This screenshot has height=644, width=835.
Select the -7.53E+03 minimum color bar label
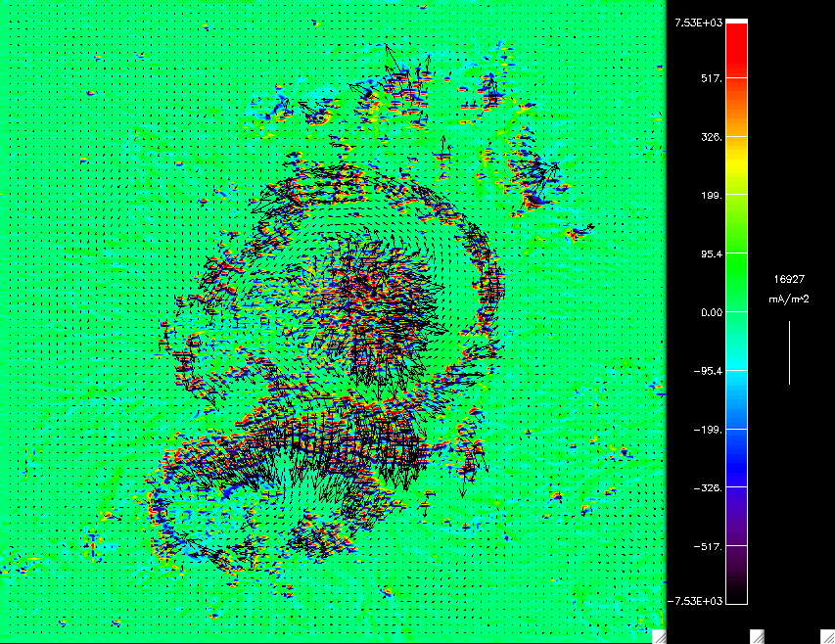tap(695, 601)
